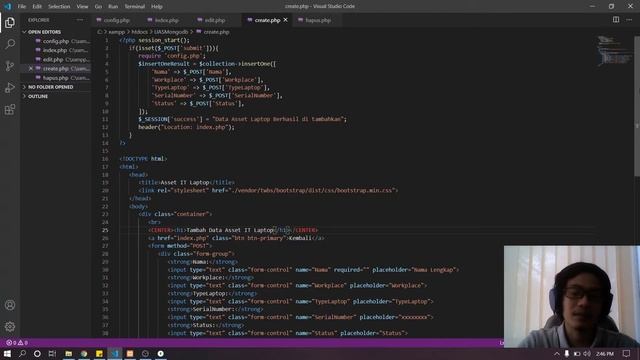Show hidden system tray icons
Screen dimensions: 640x360
click(x=557, y=353)
